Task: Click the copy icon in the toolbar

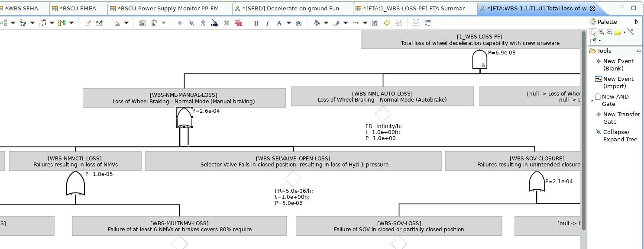Action: [142, 23]
